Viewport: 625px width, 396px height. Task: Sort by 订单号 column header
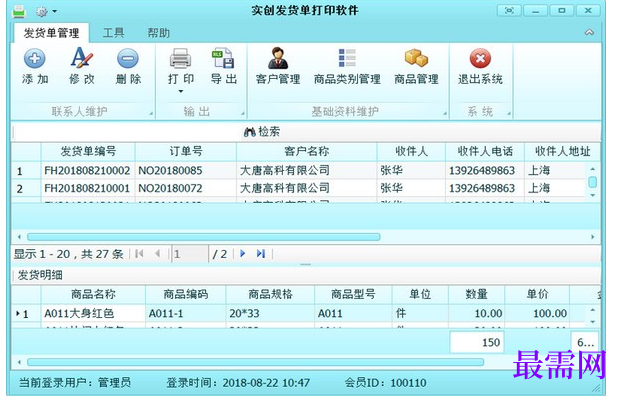186,152
